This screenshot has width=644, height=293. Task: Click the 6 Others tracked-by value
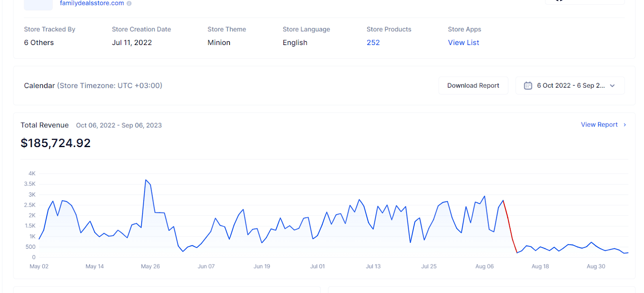pos(39,43)
